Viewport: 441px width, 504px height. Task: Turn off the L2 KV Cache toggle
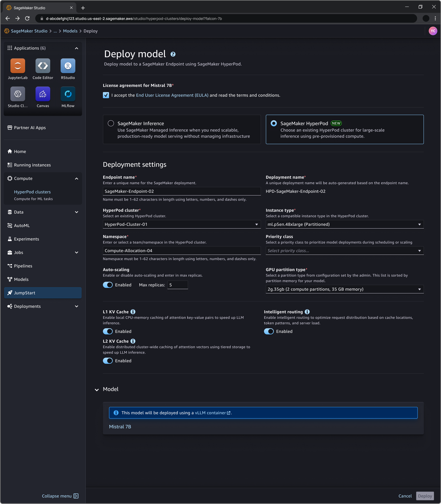point(108,361)
